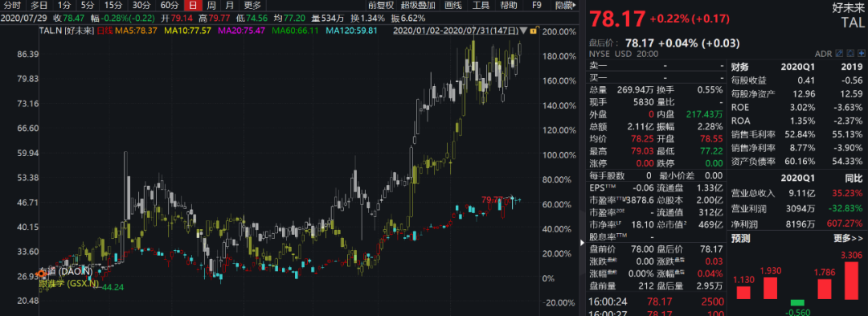The image size is (868, 316).
Task: Click the 内盘 217.43万 value
Action: click(x=704, y=114)
